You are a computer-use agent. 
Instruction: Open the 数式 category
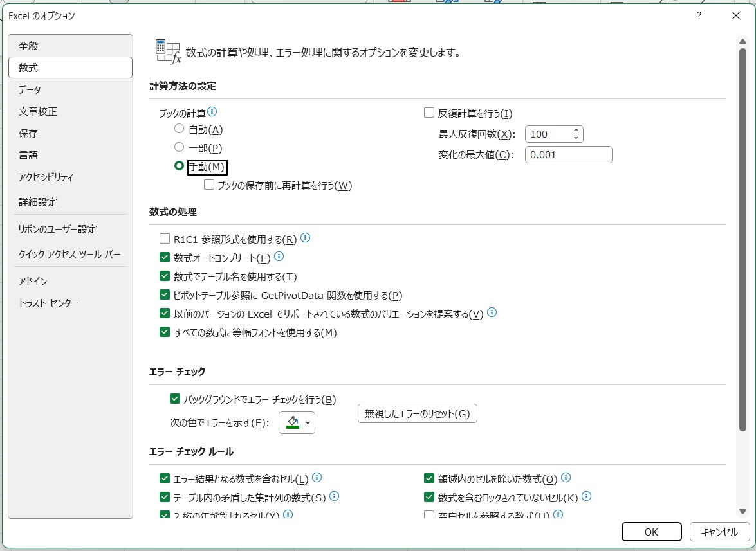pyautogui.click(x=70, y=68)
